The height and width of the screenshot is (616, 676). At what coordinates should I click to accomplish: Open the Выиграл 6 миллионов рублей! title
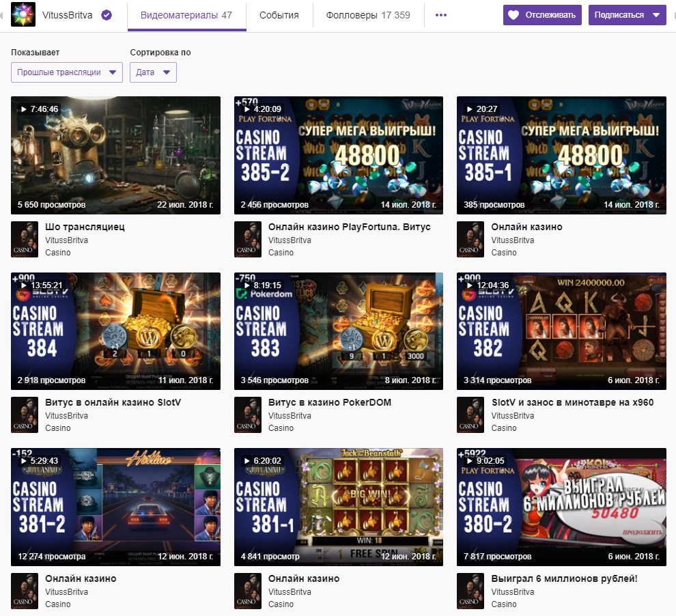[x=564, y=578]
